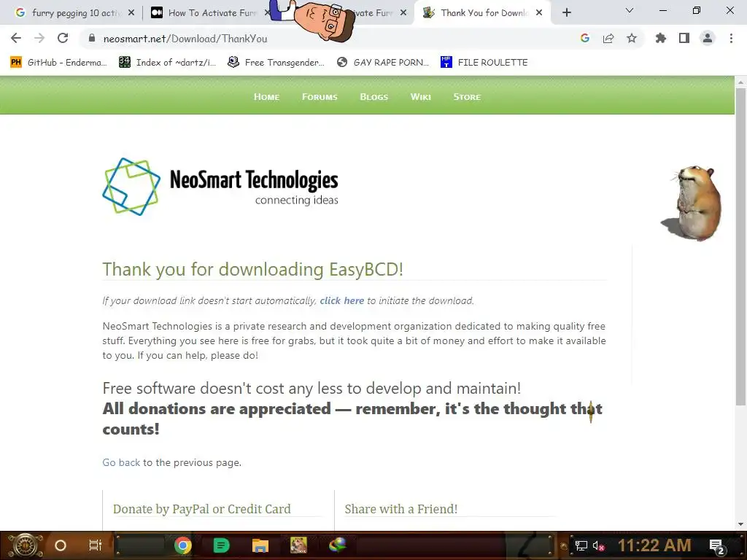Open the FILE ROULETTE bookmark
747x560 pixels.
tap(484, 63)
